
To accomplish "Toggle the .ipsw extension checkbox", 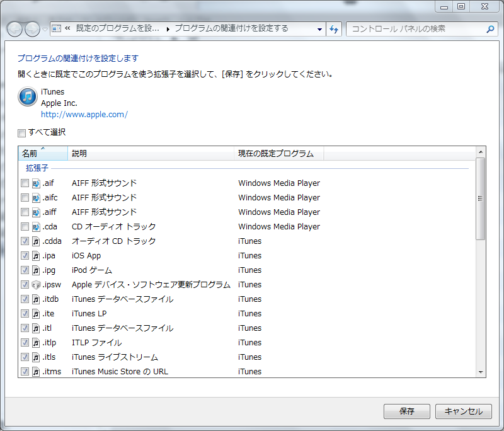I will click(25, 284).
